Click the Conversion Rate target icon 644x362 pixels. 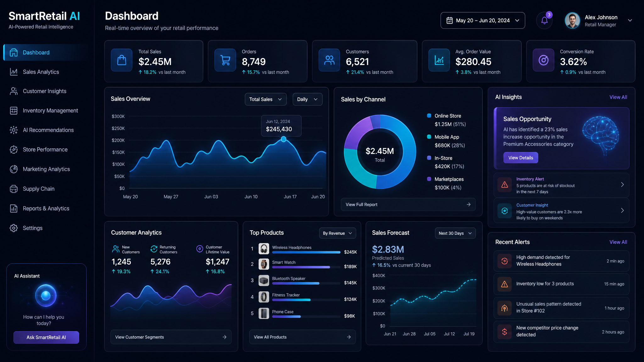(543, 60)
